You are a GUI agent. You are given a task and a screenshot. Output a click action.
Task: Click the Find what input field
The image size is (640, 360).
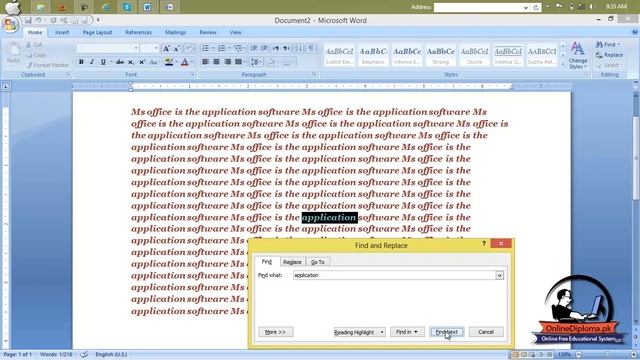[394, 276]
